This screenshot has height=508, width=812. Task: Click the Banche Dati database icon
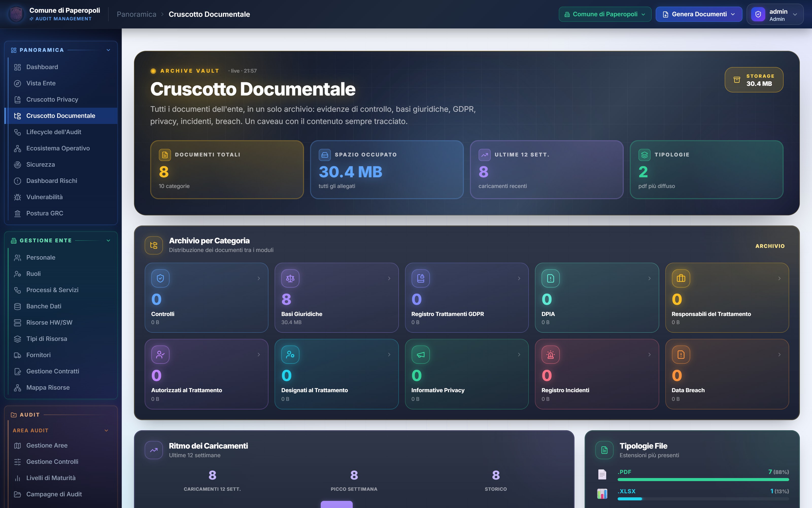(x=18, y=306)
